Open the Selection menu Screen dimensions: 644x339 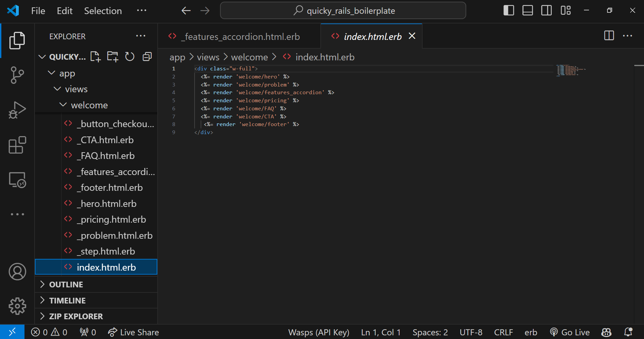[x=103, y=11]
